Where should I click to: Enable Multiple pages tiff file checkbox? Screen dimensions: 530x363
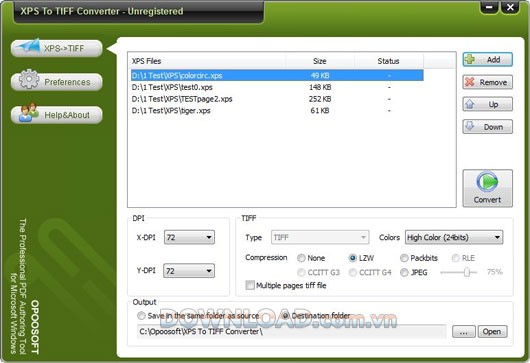pyautogui.click(x=250, y=285)
